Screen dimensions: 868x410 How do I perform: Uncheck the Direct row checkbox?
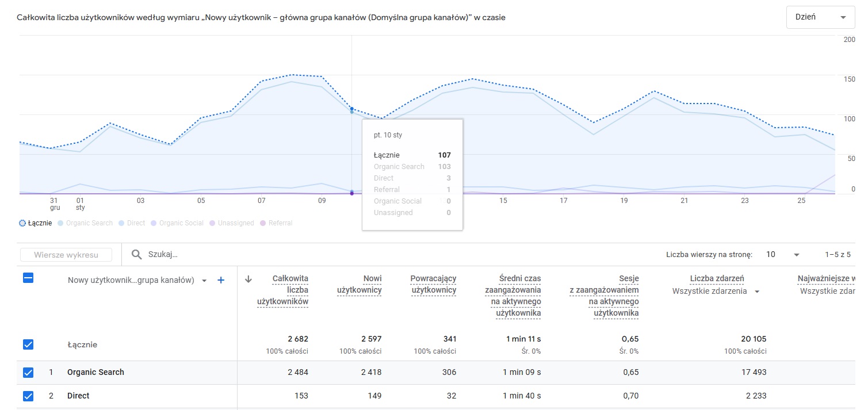click(28, 396)
